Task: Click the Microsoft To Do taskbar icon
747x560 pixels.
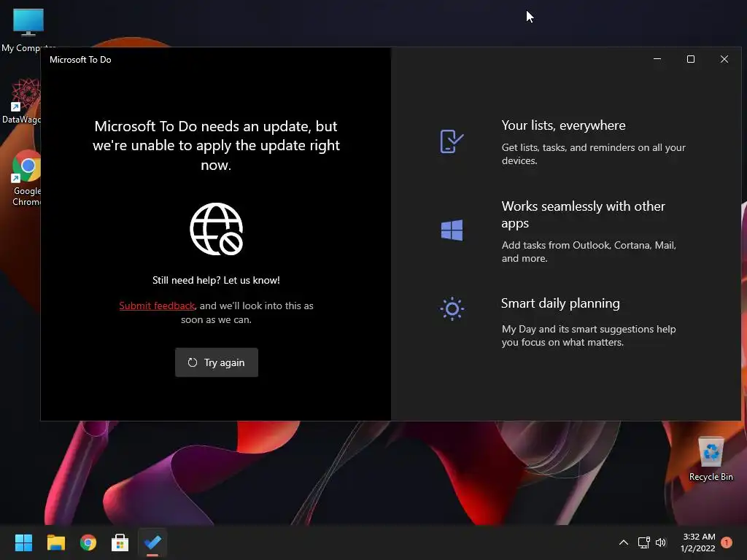Action: pyautogui.click(x=152, y=542)
